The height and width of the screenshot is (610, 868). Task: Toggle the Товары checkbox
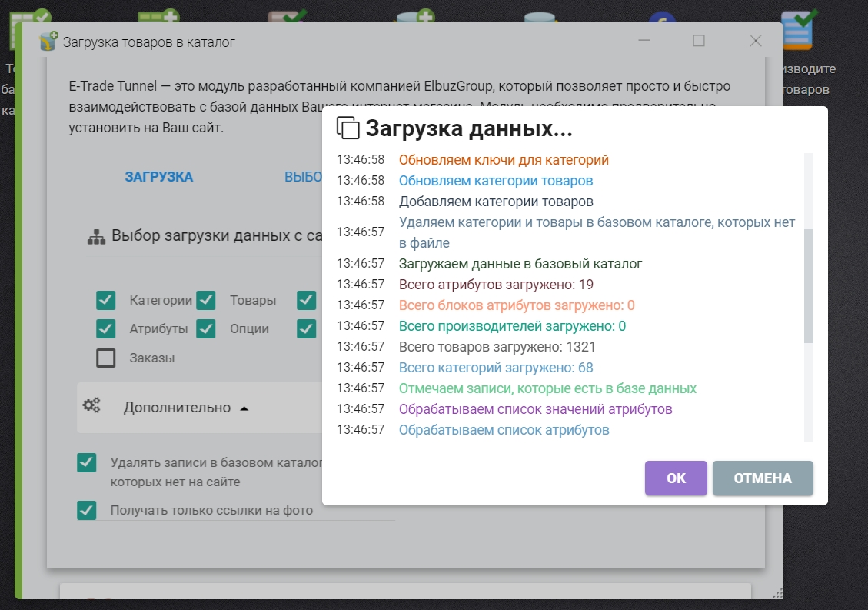[x=206, y=300]
